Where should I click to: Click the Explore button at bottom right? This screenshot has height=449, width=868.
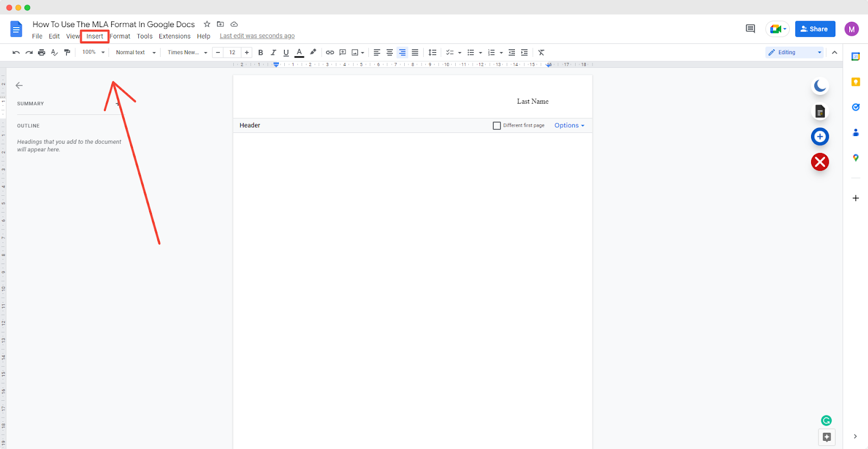[827, 437]
